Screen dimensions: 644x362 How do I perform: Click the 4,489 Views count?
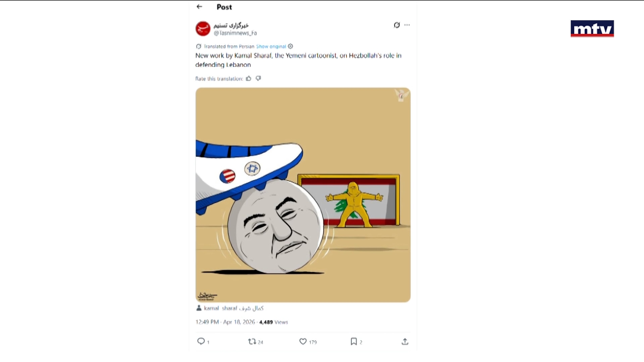tap(273, 322)
